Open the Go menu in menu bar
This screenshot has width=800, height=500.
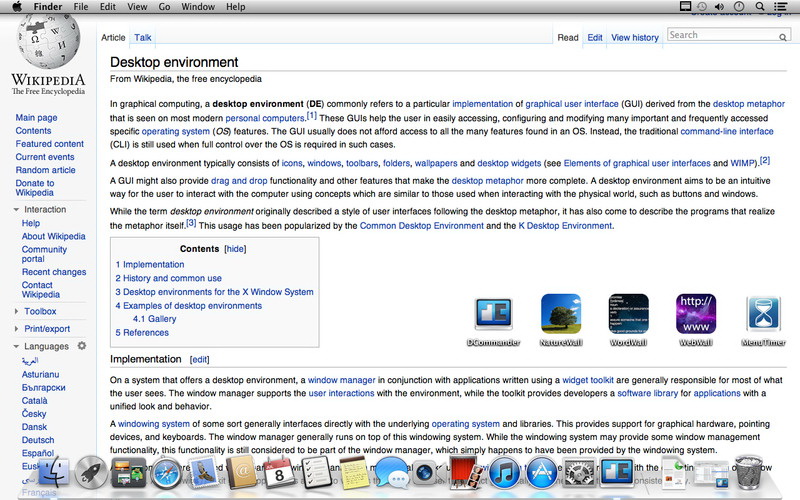click(x=164, y=7)
